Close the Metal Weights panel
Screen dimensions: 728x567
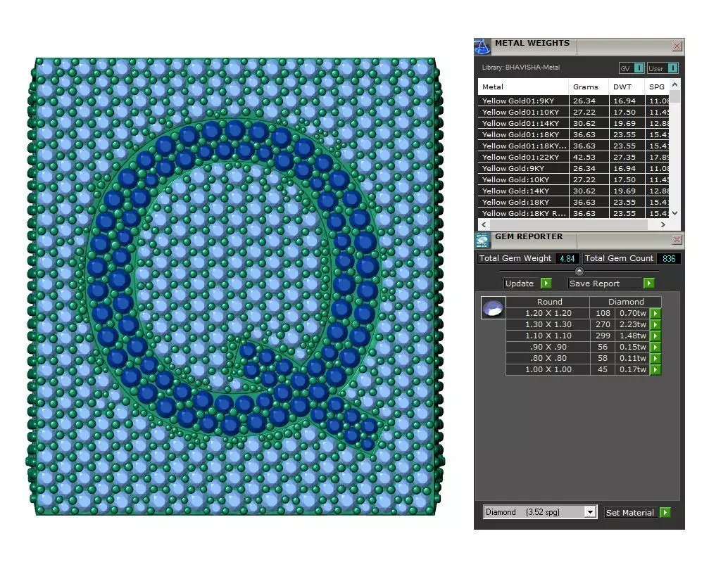[677, 46]
